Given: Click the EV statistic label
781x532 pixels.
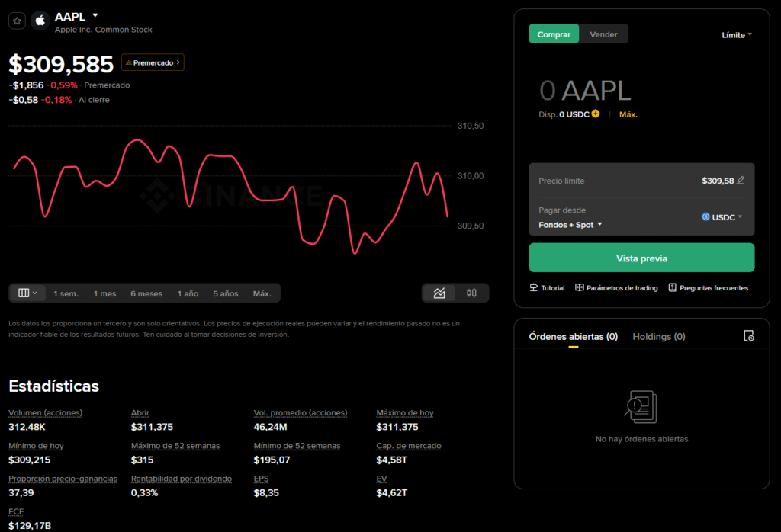Looking at the screenshot, I should point(381,478).
